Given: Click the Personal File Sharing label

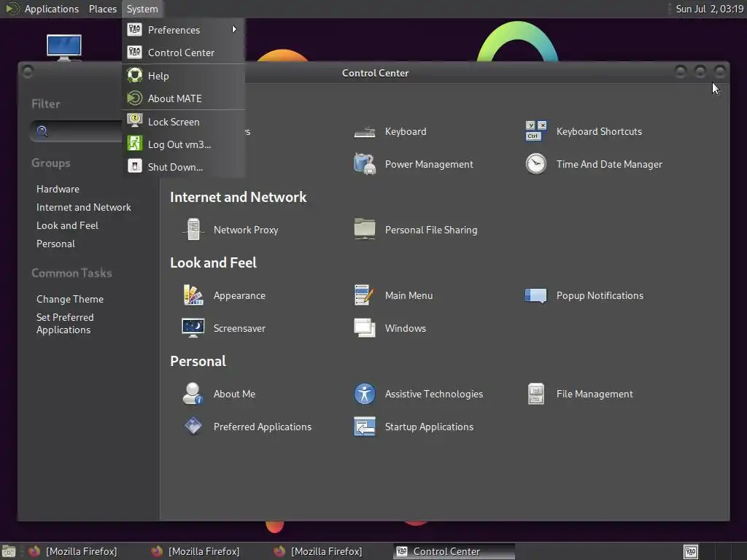Looking at the screenshot, I should coord(431,230).
